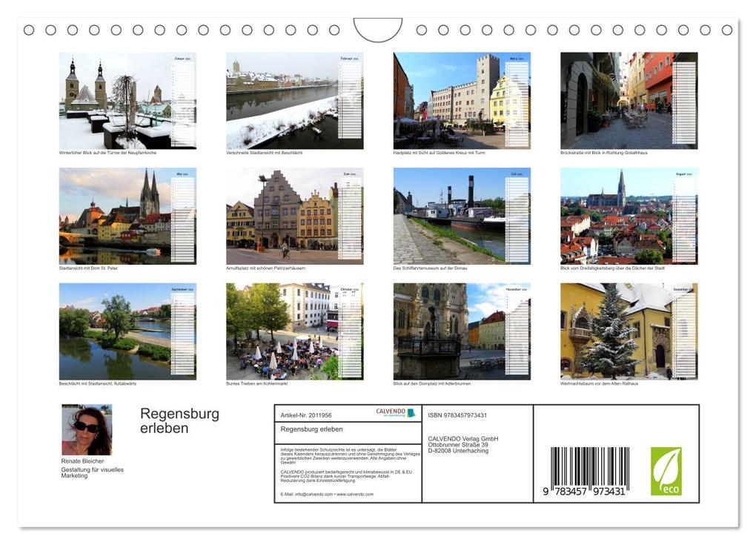Click caption 'Weihnachtsbaum vor dem Alten Rathaus'
This screenshot has width=756, height=545.
(x=600, y=384)
